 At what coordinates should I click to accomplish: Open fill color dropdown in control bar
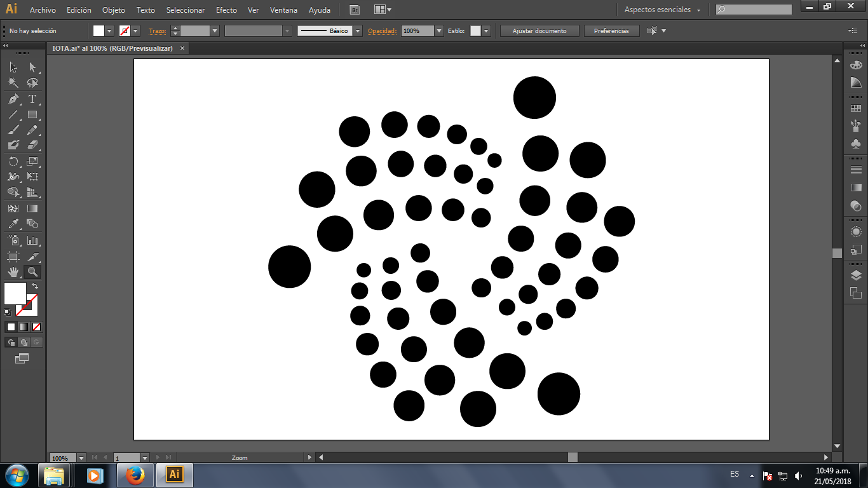[x=109, y=30]
